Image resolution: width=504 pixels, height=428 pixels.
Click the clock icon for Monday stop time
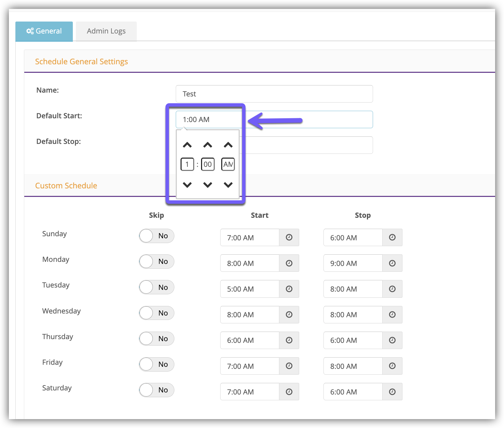point(392,263)
